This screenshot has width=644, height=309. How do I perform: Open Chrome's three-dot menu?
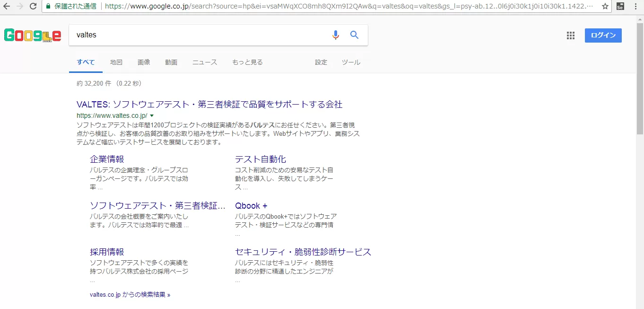click(x=635, y=7)
